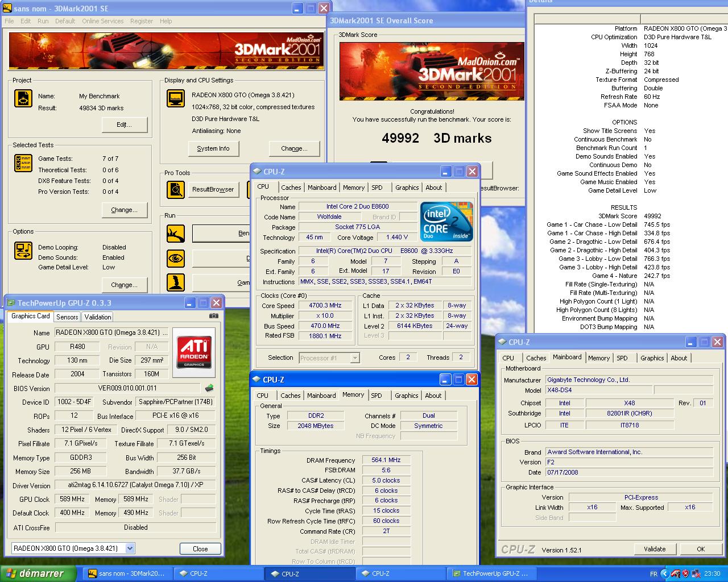Click the 3DMark2001 taskbar button
This screenshot has width=728, height=582.
pos(127,574)
